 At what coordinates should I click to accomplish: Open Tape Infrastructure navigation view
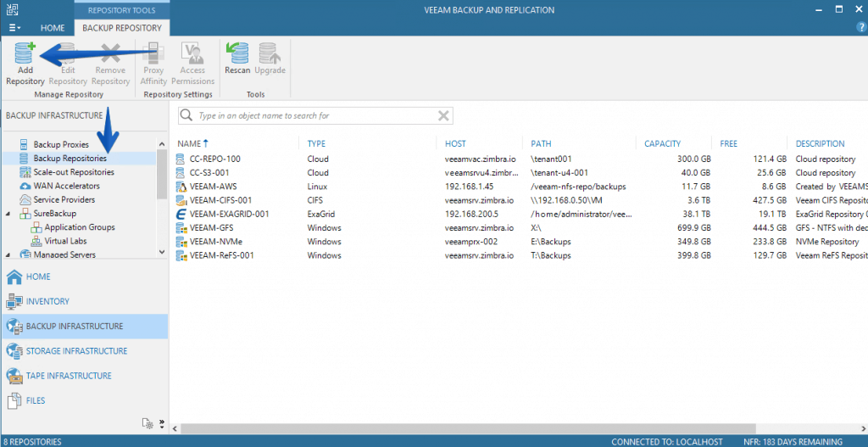tap(68, 376)
